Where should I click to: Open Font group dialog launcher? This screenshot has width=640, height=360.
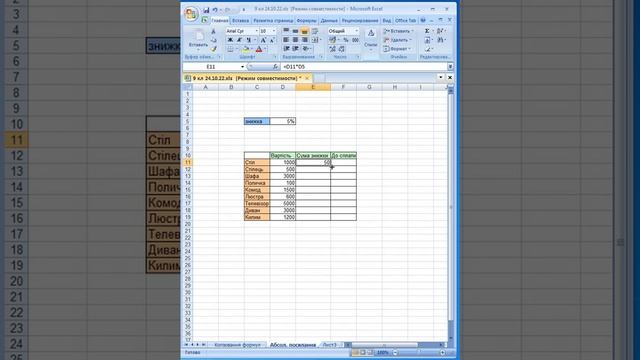click(275, 57)
